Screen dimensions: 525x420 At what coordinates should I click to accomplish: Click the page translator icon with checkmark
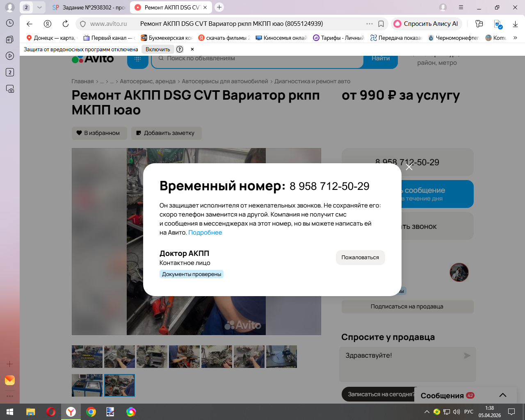coord(498,24)
